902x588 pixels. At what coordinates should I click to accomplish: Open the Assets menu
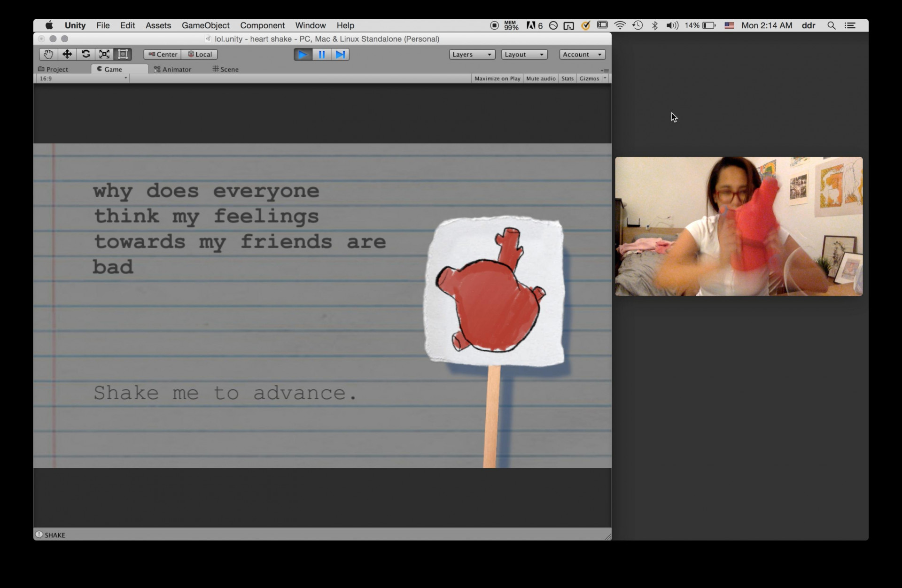point(158,25)
